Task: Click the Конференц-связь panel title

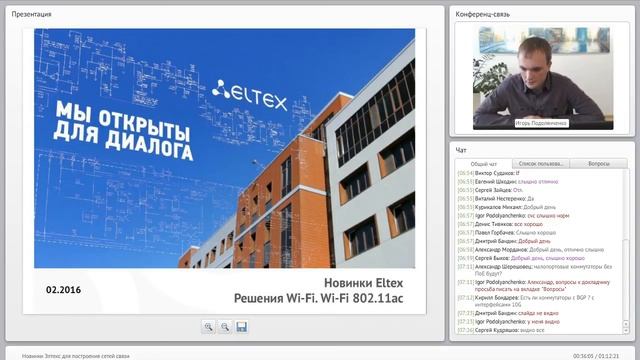Action: (482, 14)
